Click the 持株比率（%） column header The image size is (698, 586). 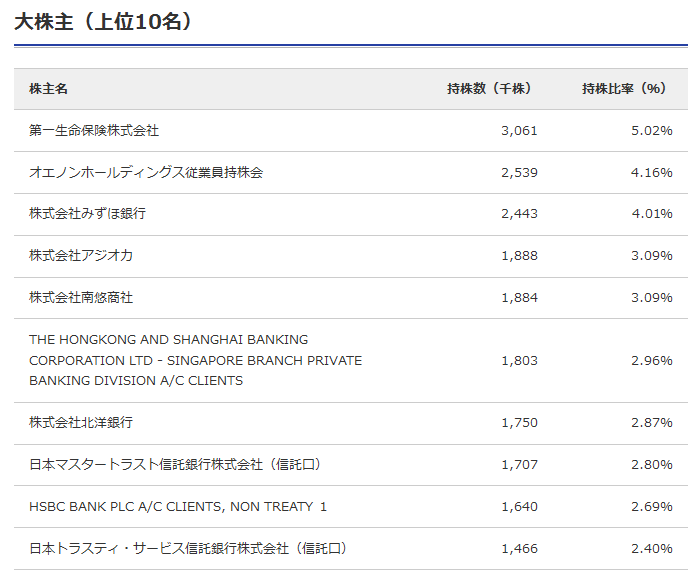(x=625, y=89)
